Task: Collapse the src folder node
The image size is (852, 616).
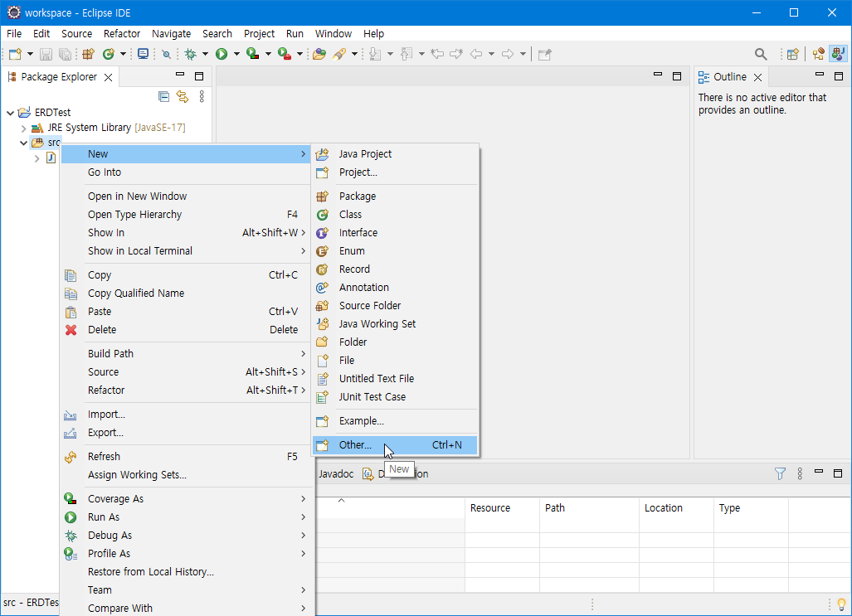Action: pos(23,143)
